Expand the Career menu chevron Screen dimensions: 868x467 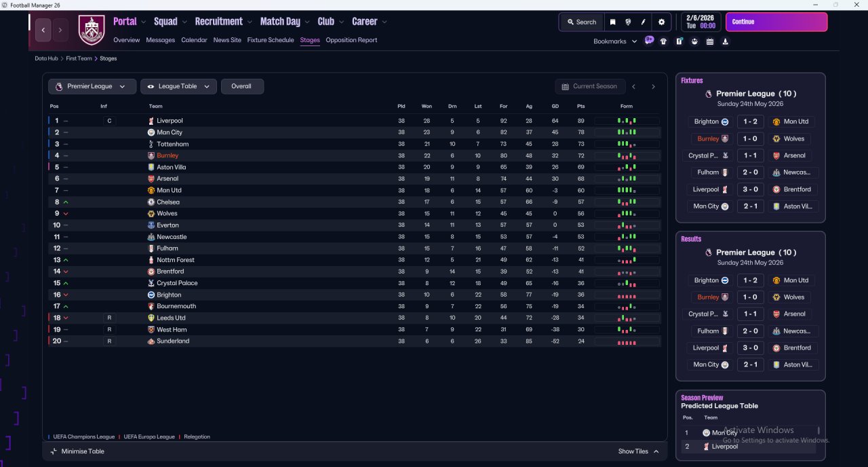384,22
